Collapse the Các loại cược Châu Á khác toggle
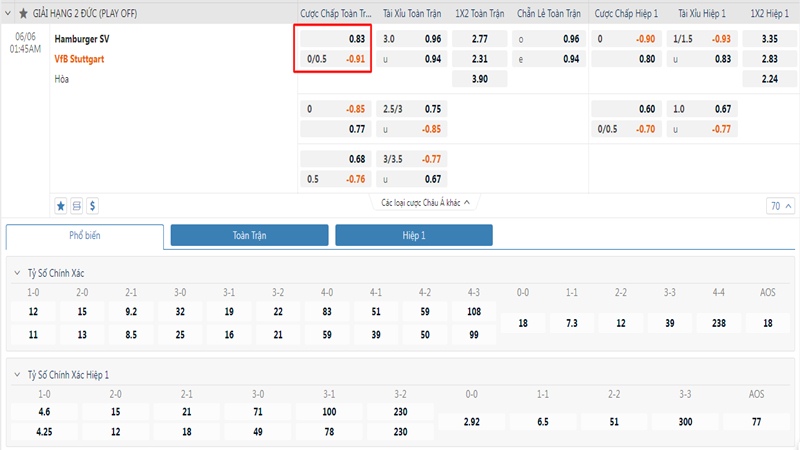 [425, 203]
